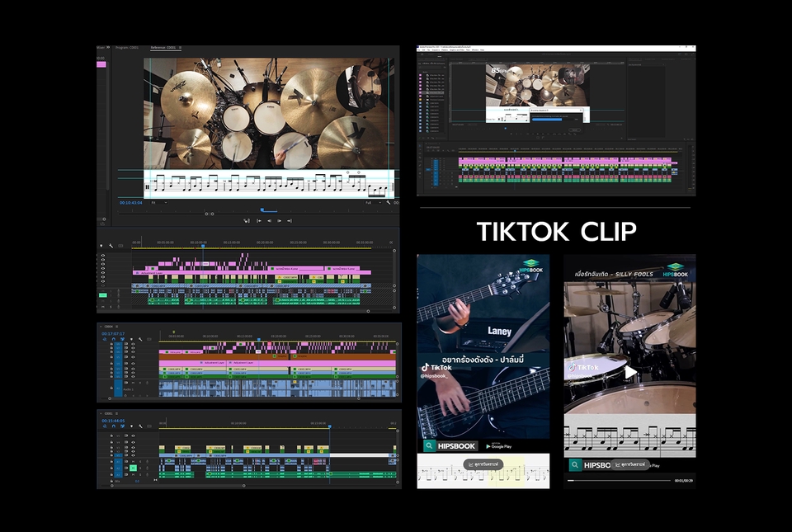Toggle the eye of the top video track in C0001
This screenshot has width=792, height=532.
pyautogui.click(x=134, y=436)
